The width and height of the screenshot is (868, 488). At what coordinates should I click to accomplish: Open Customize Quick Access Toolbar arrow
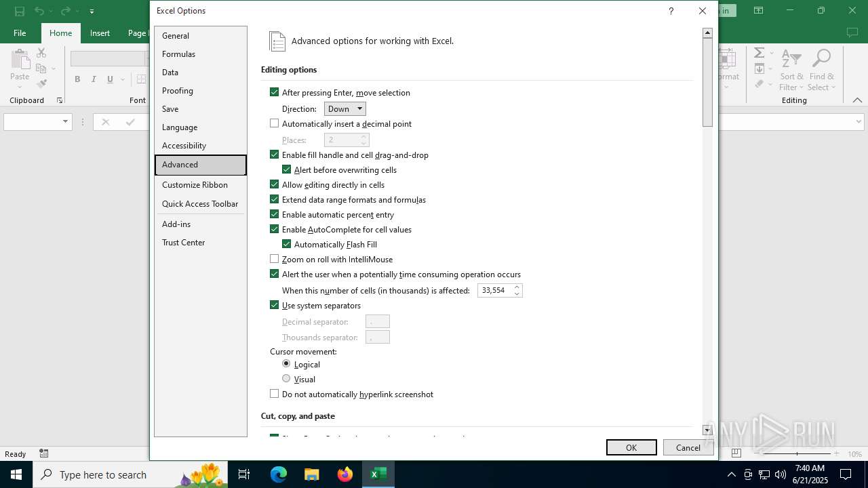[92, 12]
